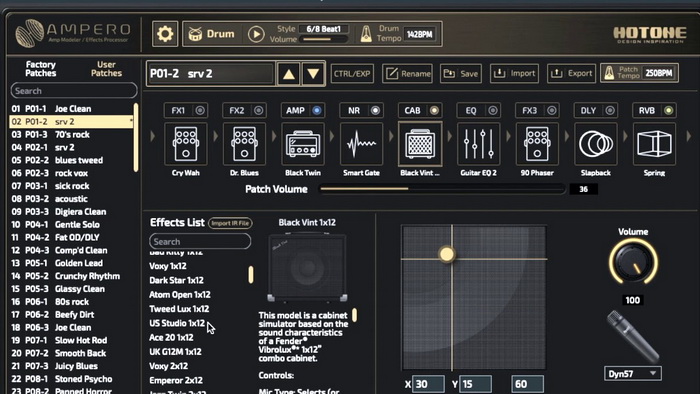The image size is (700, 394).
Task: Choose Tweed Lux 1x12 in Effects List
Action: 179,309
